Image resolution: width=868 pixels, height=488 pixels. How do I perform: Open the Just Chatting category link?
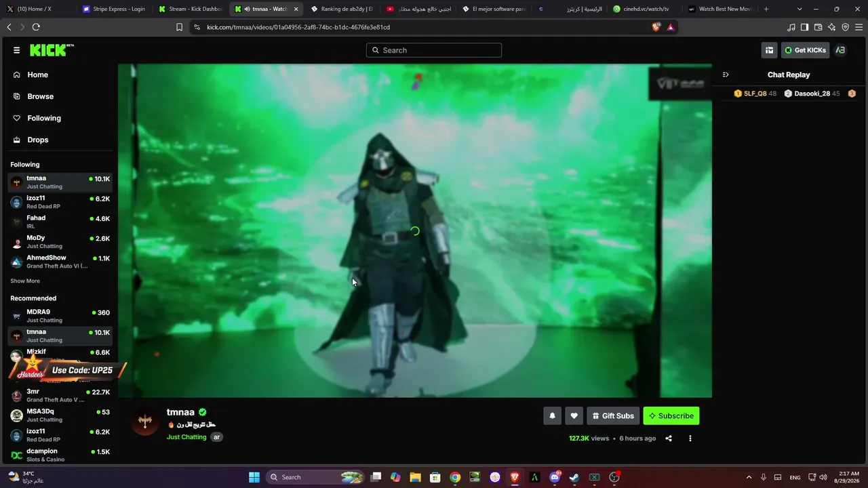(186, 437)
